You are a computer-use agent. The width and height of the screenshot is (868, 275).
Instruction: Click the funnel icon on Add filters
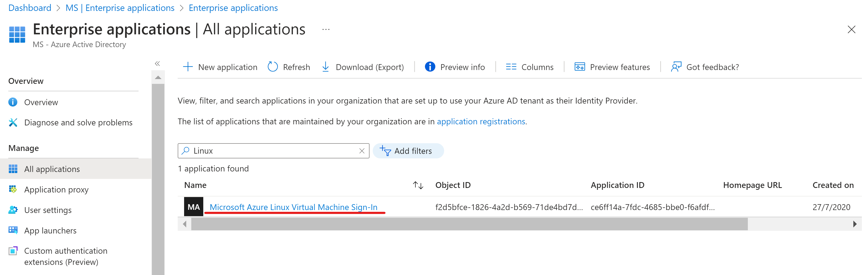click(385, 150)
